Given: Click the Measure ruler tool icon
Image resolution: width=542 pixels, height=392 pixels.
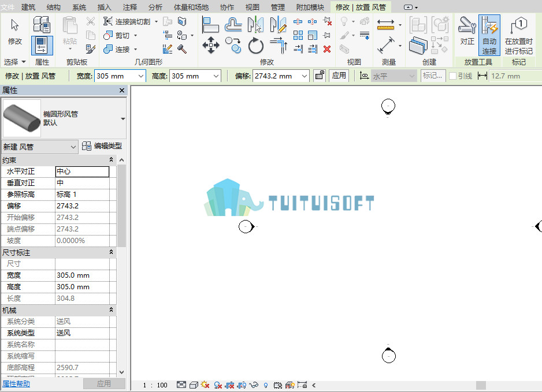Looking at the screenshot, I should coord(386,24).
